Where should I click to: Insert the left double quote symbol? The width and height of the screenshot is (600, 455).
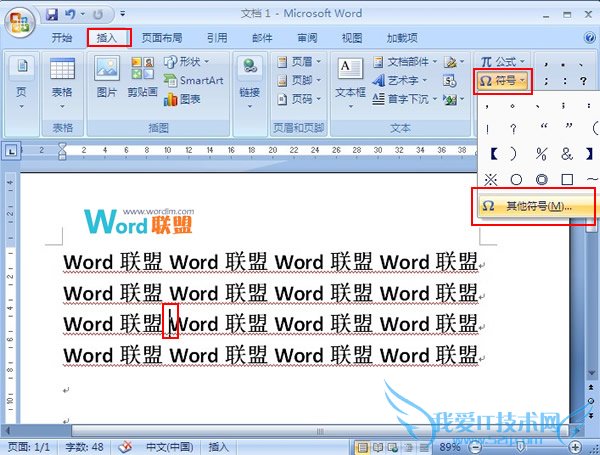tap(543, 126)
